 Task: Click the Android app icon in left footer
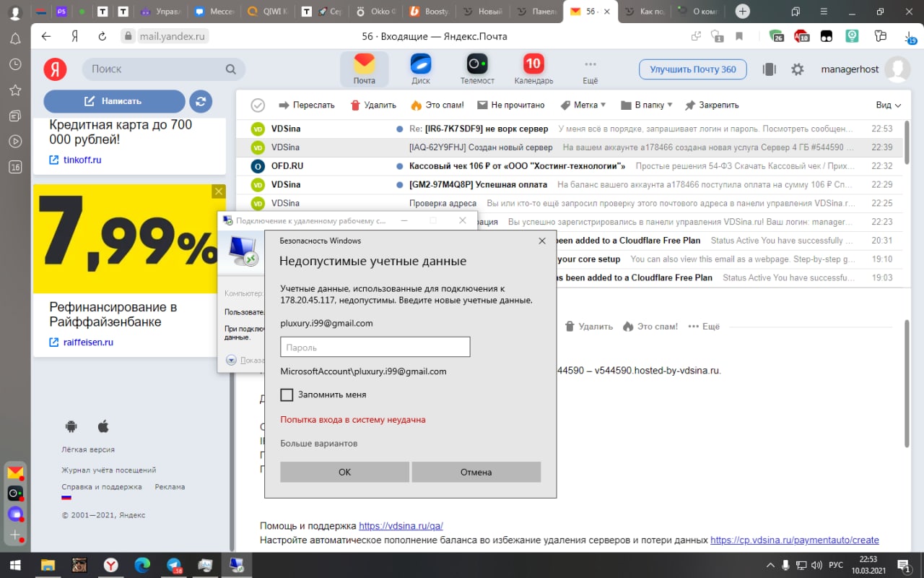(x=71, y=427)
